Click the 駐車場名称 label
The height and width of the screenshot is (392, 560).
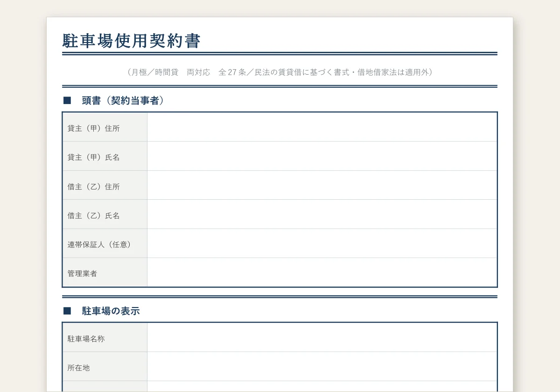pyautogui.click(x=86, y=339)
